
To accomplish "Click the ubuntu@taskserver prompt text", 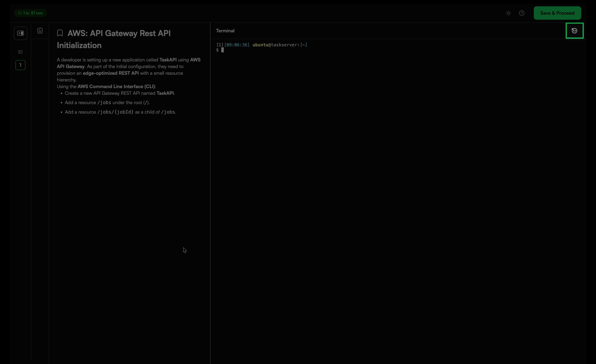I will coord(276,45).
